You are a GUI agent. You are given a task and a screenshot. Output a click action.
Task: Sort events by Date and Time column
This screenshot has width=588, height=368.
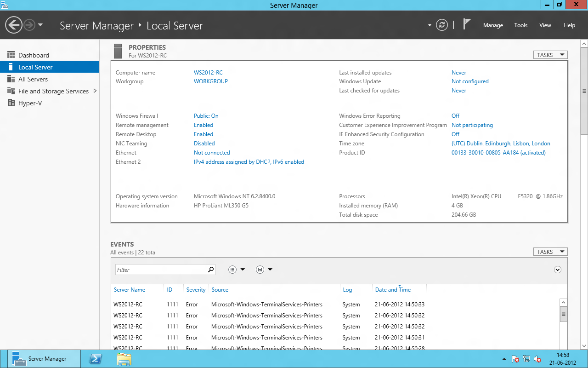[x=393, y=290]
